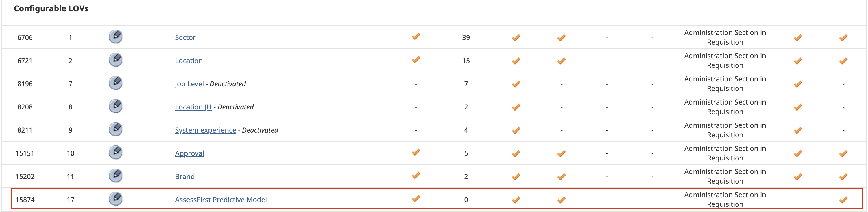Open the Brand row edit icon
The height and width of the screenshot is (212, 868).
click(x=116, y=176)
